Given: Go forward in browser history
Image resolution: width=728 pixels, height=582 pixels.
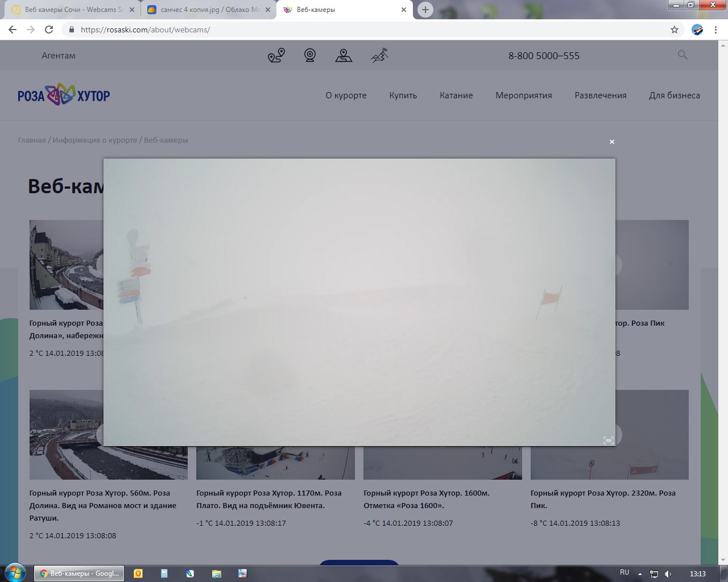Looking at the screenshot, I should [31, 30].
